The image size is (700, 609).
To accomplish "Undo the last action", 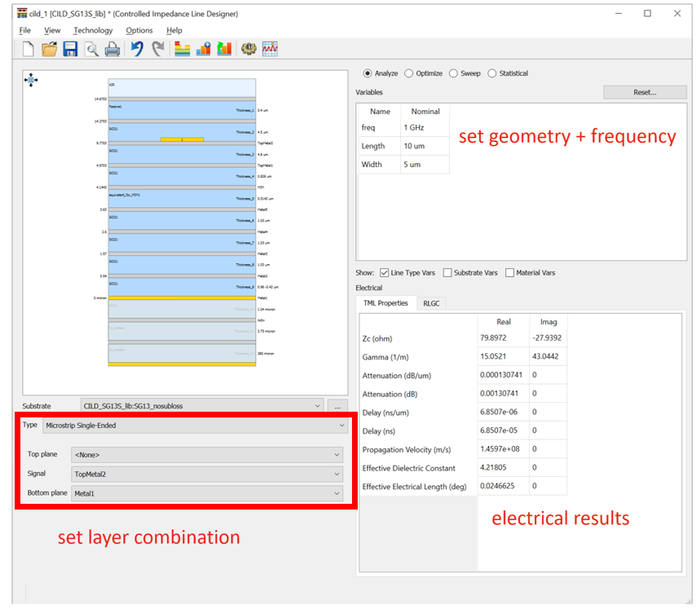I will coord(138,49).
